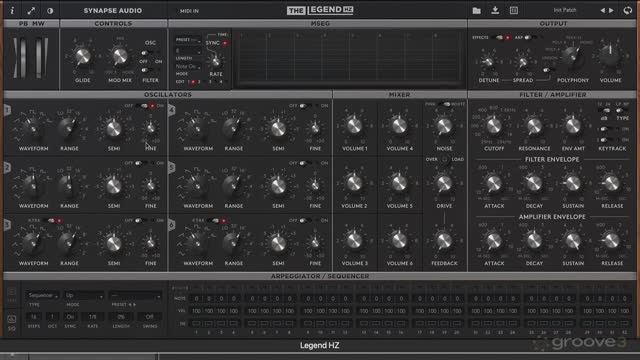Toggle oscillator 3 KTRK switch
The width and height of the screenshot is (640, 360).
point(55,220)
